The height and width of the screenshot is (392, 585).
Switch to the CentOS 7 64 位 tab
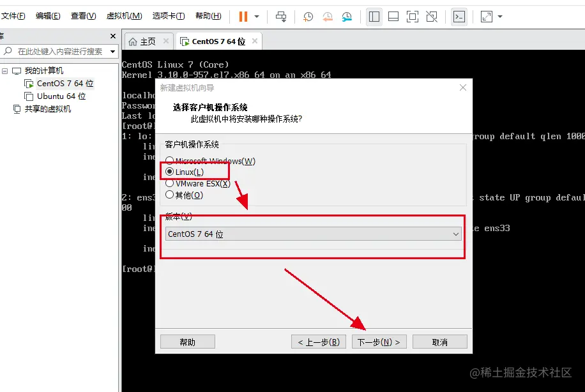(218, 41)
